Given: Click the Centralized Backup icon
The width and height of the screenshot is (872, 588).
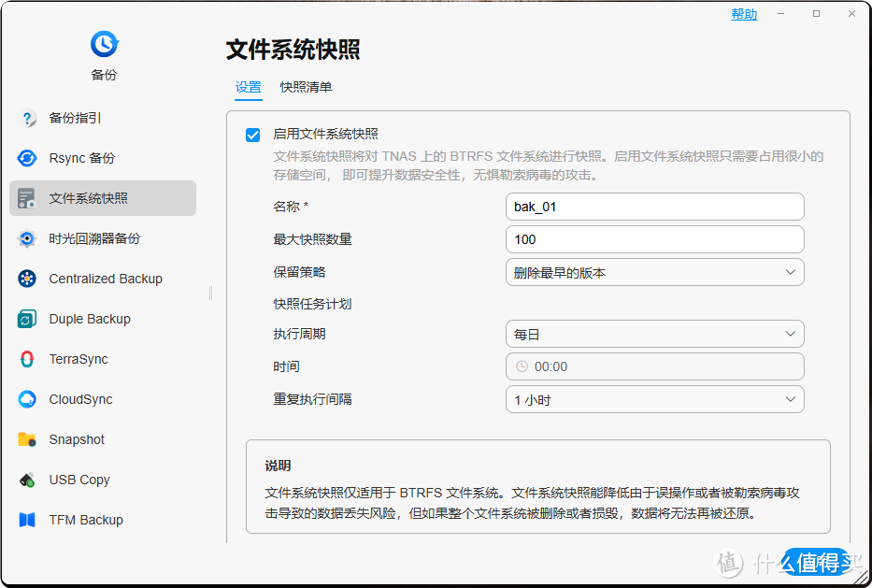Looking at the screenshot, I should pos(27,280).
